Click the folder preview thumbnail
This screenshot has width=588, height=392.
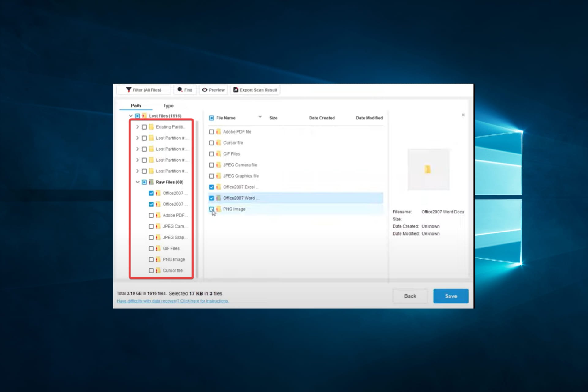428,169
